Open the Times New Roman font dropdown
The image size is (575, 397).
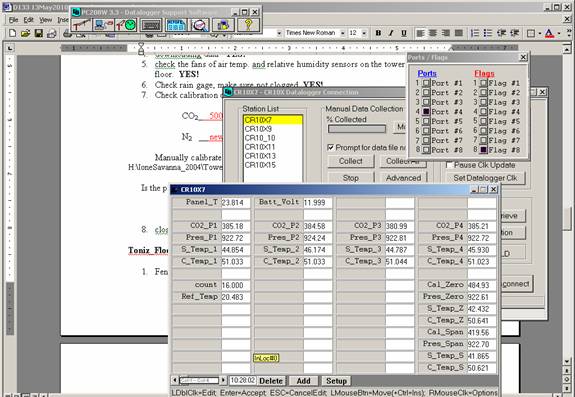(343, 33)
